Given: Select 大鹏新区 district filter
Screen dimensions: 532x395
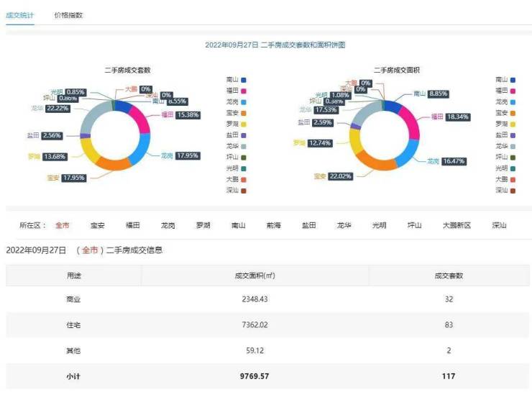Looking at the screenshot, I should coord(457,225).
